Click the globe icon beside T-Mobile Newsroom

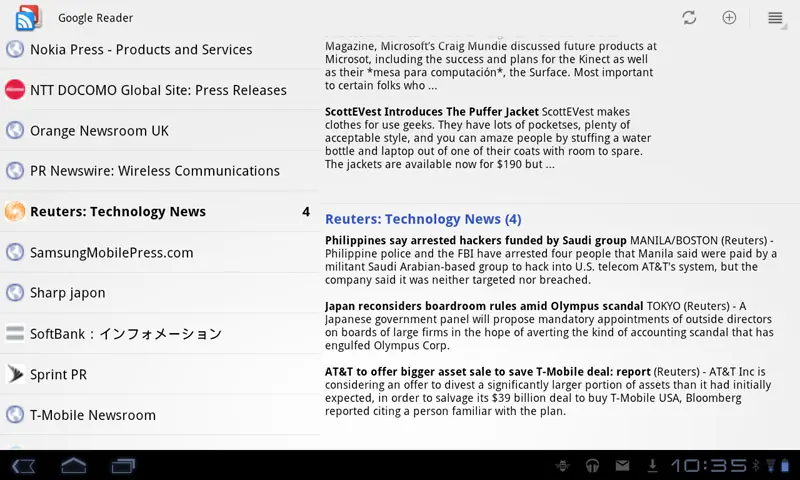click(15, 415)
